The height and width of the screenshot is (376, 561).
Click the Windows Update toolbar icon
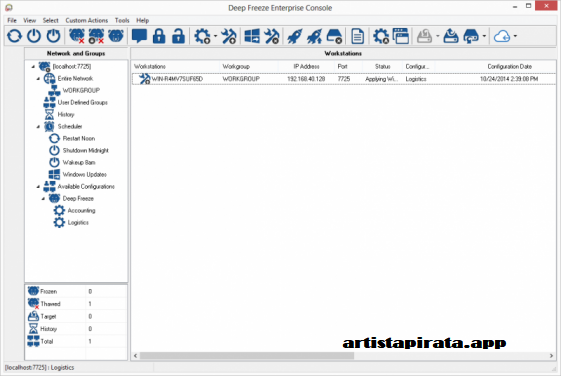(x=252, y=36)
